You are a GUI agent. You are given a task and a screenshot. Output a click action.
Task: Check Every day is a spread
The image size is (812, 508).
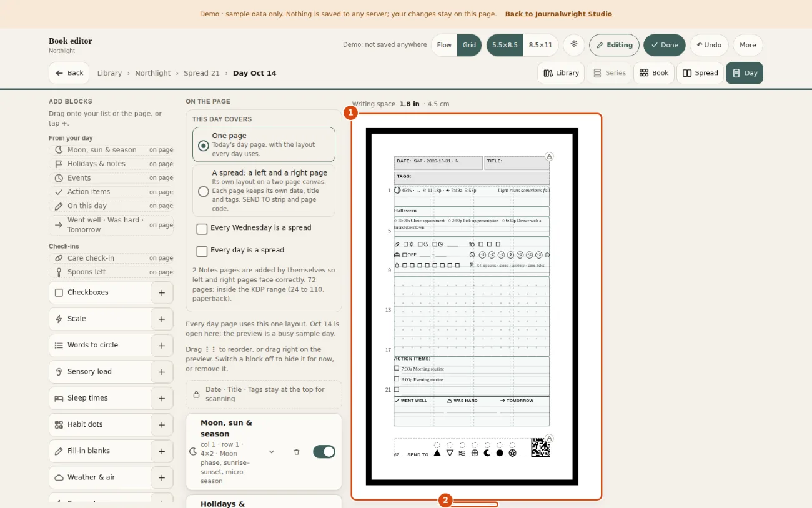(x=202, y=251)
